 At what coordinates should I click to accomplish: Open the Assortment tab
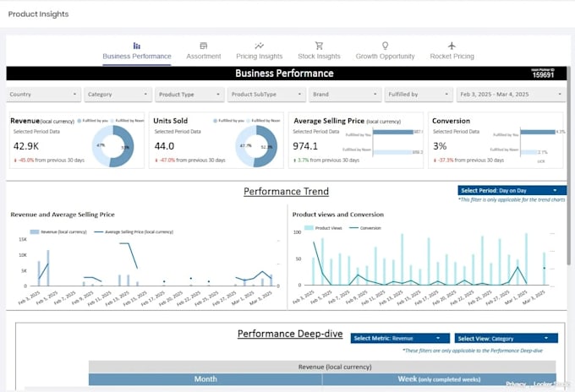click(204, 52)
